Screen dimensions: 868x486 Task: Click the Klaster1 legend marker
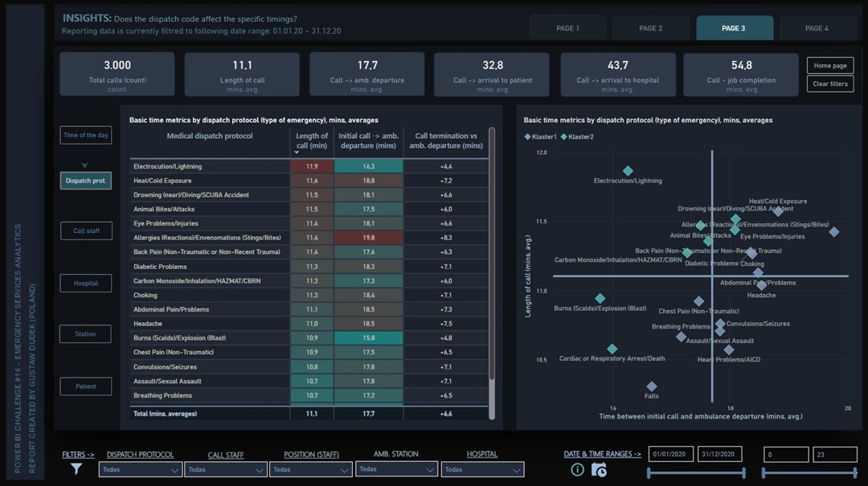(528, 137)
